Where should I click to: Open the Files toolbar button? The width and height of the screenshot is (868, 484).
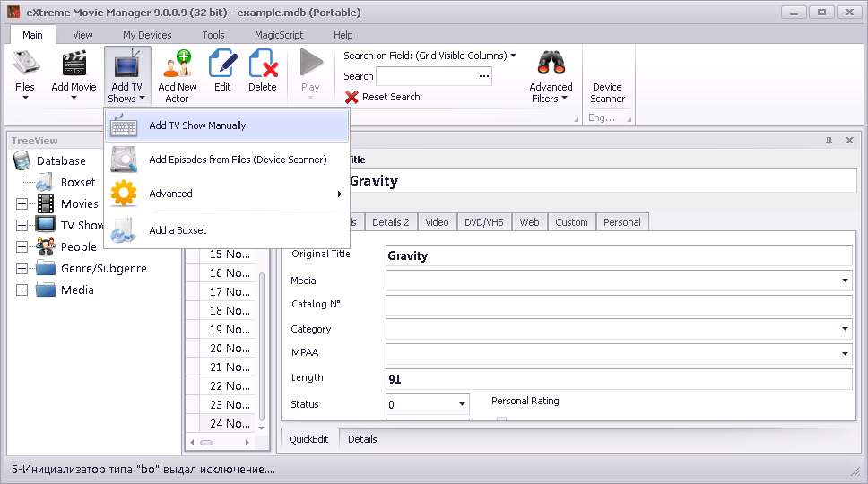pyautogui.click(x=25, y=74)
